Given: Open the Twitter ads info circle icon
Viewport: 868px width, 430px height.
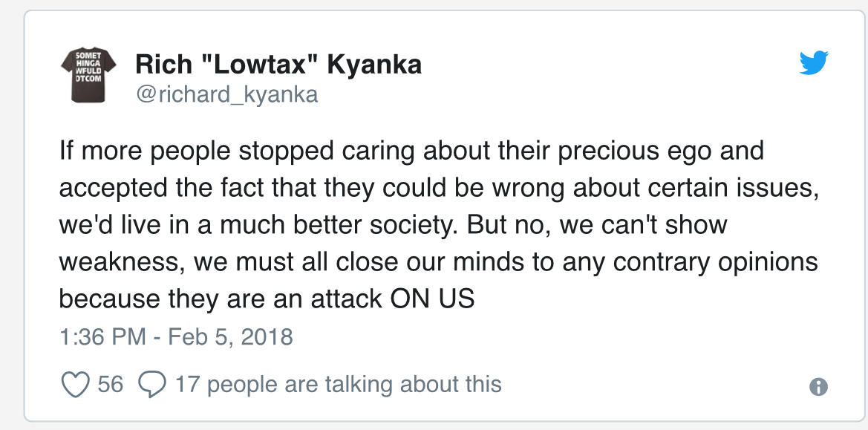Looking at the screenshot, I should click(818, 386).
